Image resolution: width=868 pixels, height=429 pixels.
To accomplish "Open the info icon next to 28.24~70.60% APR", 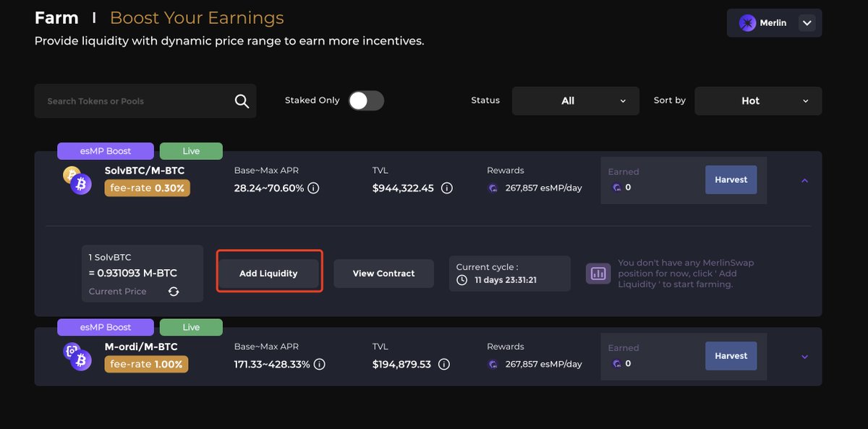I will coord(313,188).
